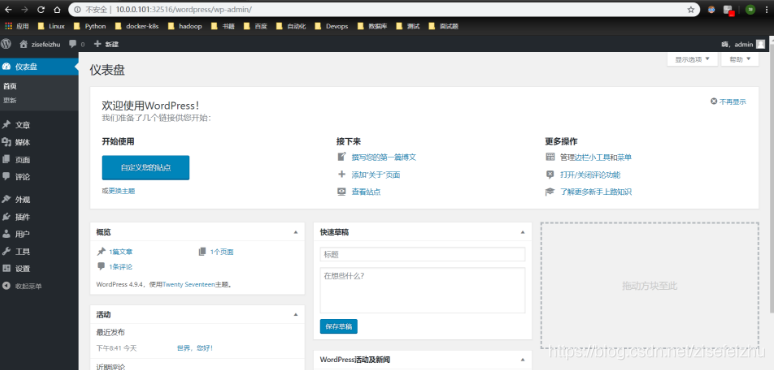The width and height of the screenshot is (774, 370).
Task: Click the 1篇文章 link
Action: pos(120,252)
